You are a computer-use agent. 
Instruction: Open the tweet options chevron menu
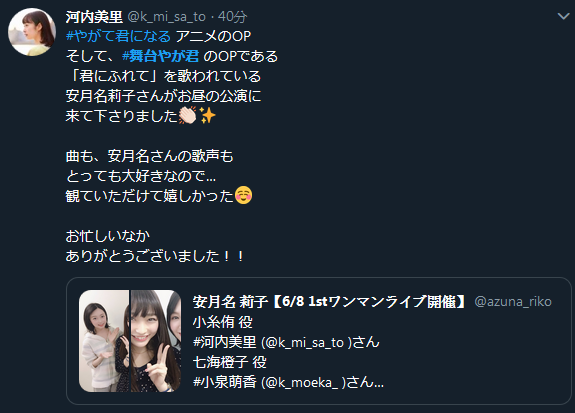pos(563,16)
